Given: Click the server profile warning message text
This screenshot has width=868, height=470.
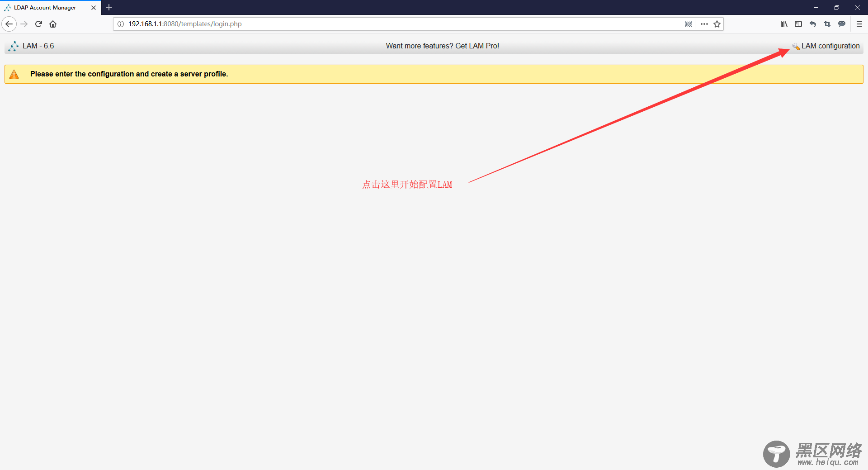Looking at the screenshot, I should (129, 74).
